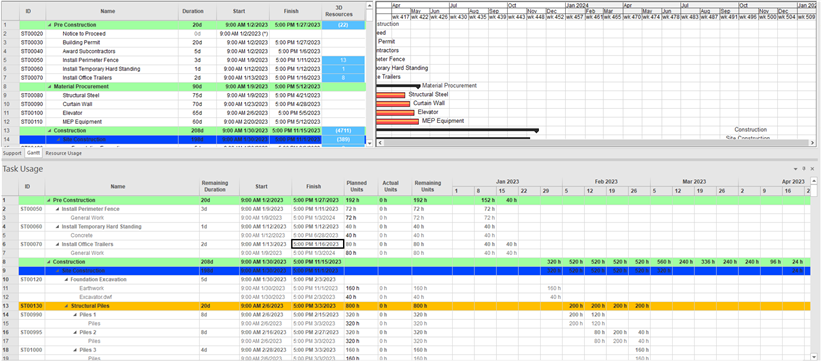
Task: Switch to the Support tab
Action: 12,153
